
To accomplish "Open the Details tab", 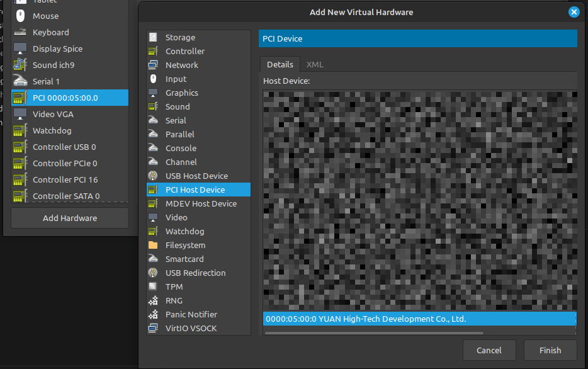I will pyautogui.click(x=280, y=64).
